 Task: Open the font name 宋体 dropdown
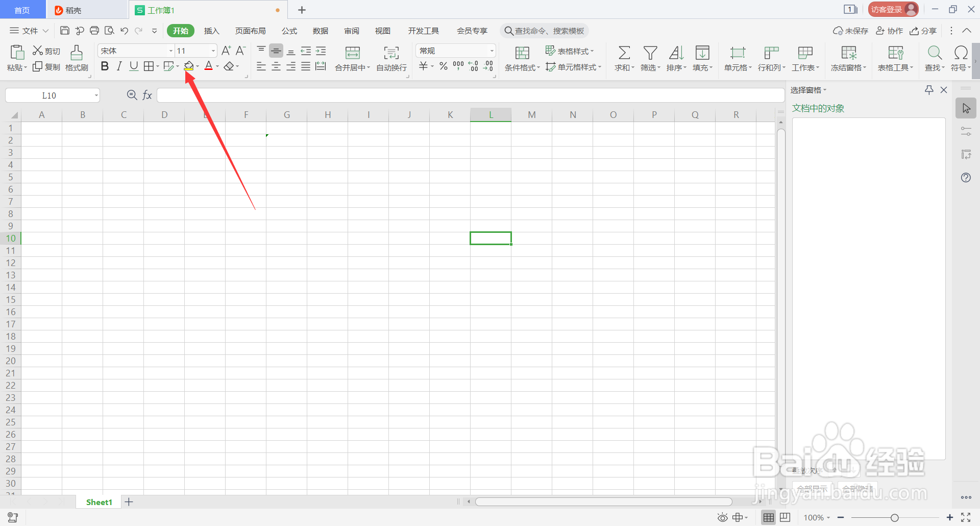tap(171, 51)
